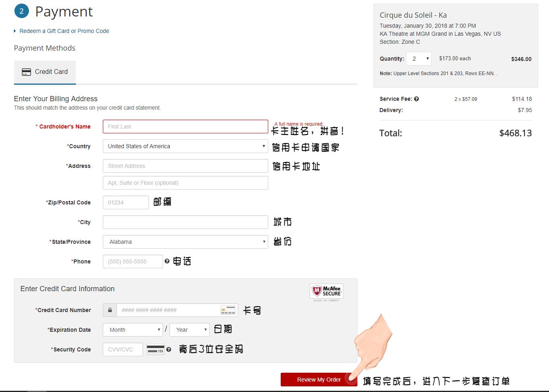
Task: Click the Security Code help question icon
Action: [169, 349]
